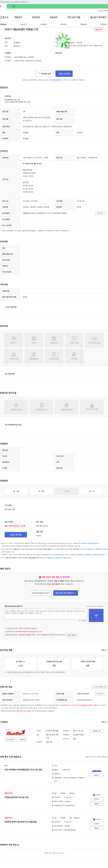This screenshot has width=108, height=868.
Task: Click the 장애인용 화장실 icon
Action: tap(66, 407)
